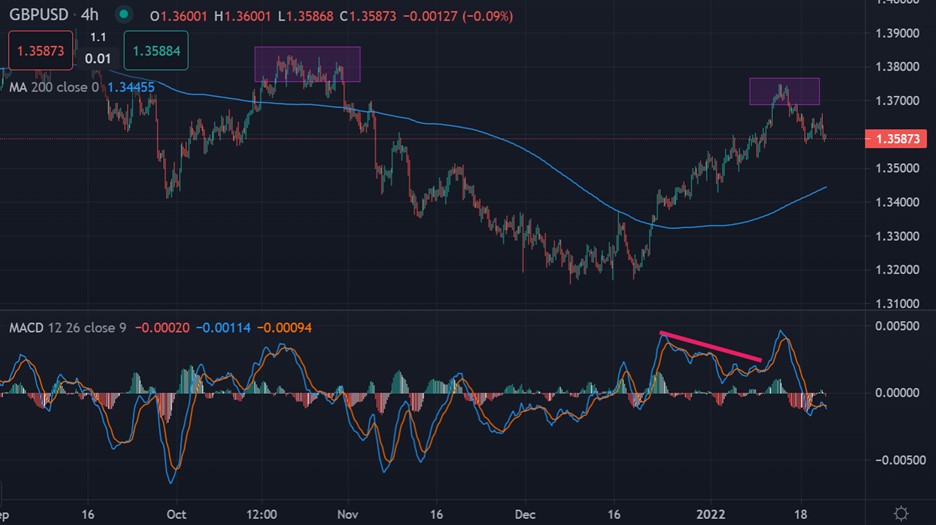The height and width of the screenshot is (525, 936).
Task: Click the 1.32000 price axis label
Action: click(897, 270)
